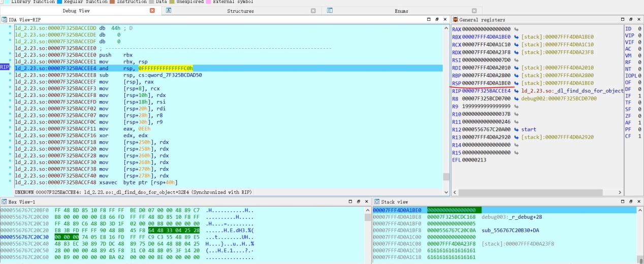644x264 pixels.
Task: Open the IDA View status line dropdown
Action: click(x=446, y=192)
